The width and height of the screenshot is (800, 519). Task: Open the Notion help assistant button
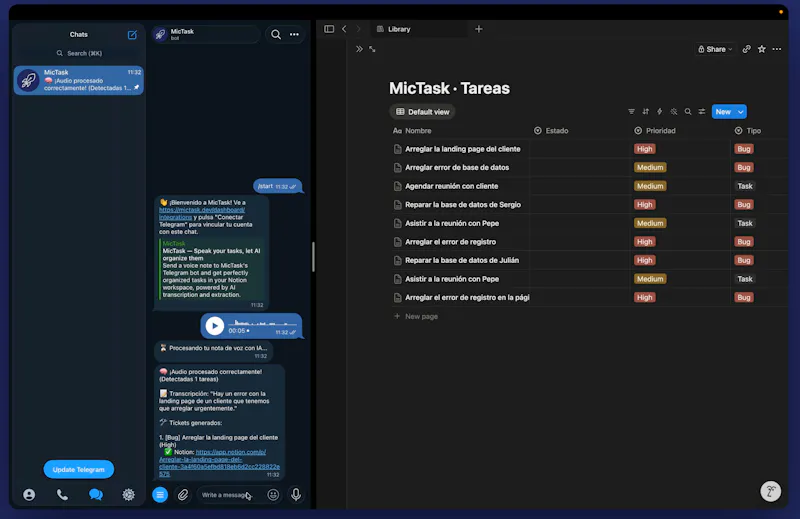pyautogui.click(x=770, y=491)
